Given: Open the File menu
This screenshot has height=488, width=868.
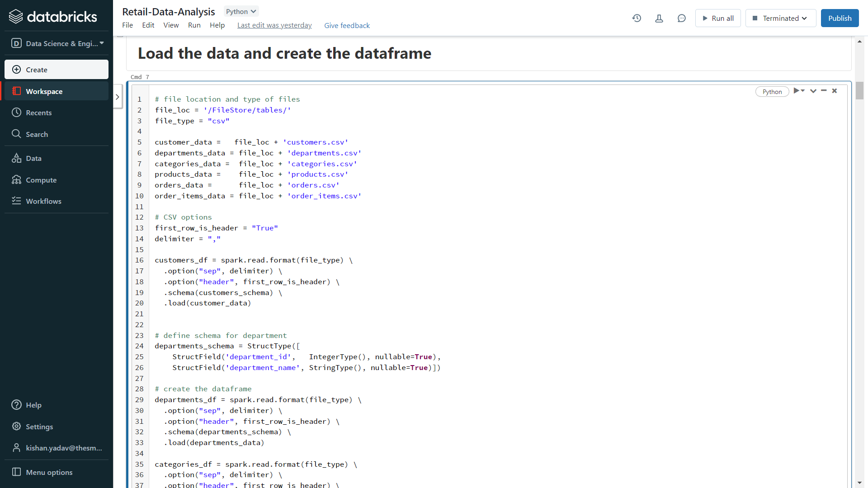Looking at the screenshot, I should [127, 25].
